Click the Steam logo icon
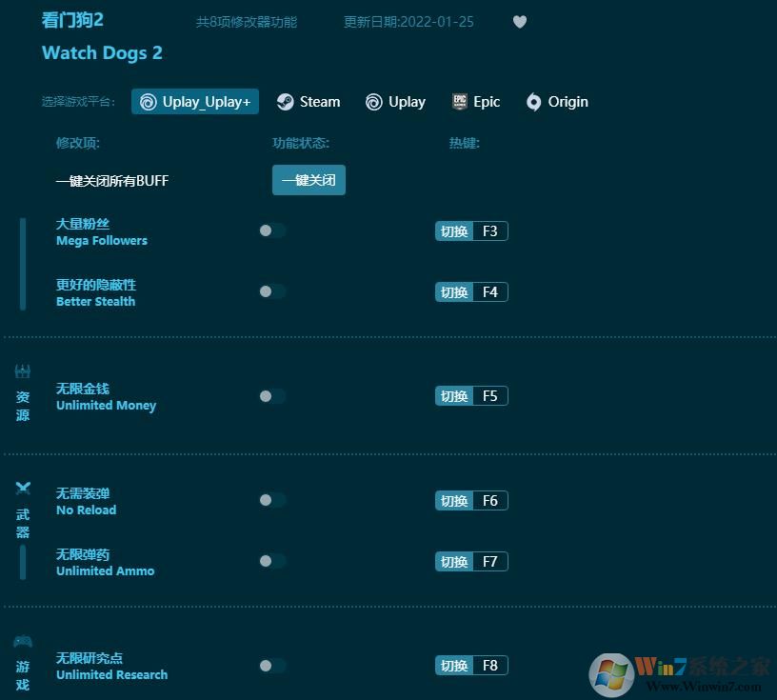This screenshot has width=777, height=700. click(285, 102)
